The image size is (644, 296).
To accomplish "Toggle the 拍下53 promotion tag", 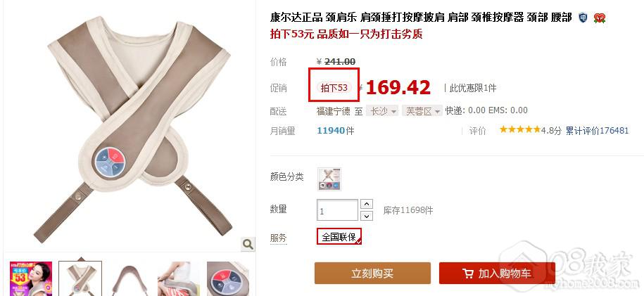I will [334, 87].
